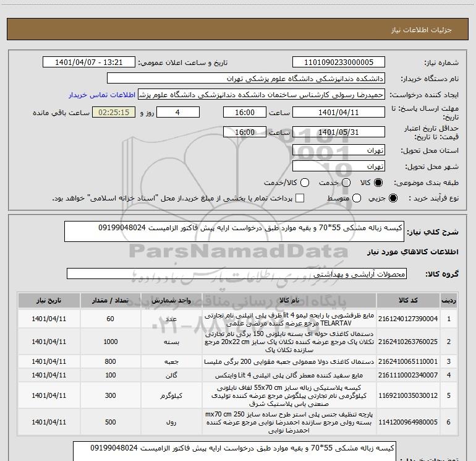The height and width of the screenshot is (461, 476).
Task: Select the جزیی purchase type radio
Action: click(393, 199)
